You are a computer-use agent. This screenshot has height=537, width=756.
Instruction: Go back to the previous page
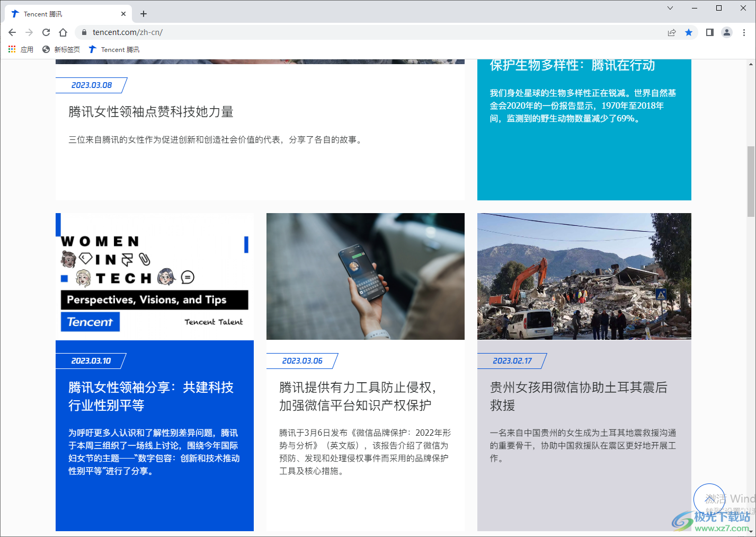[x=12, y=32]
